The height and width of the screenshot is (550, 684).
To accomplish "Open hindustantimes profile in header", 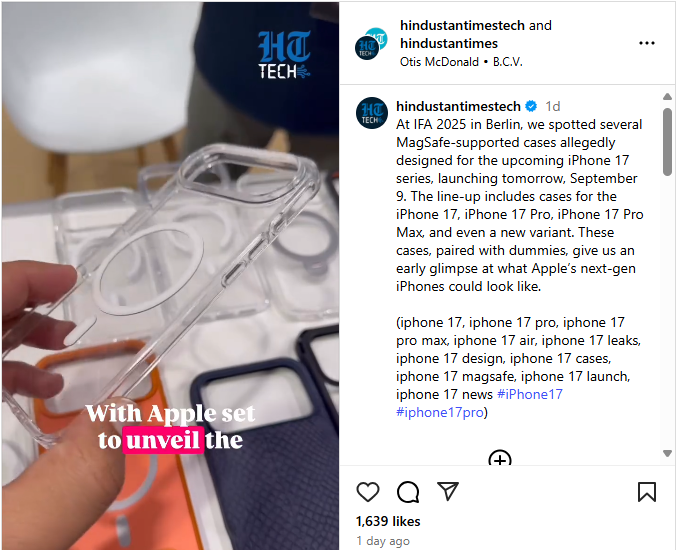I will 449,44.
